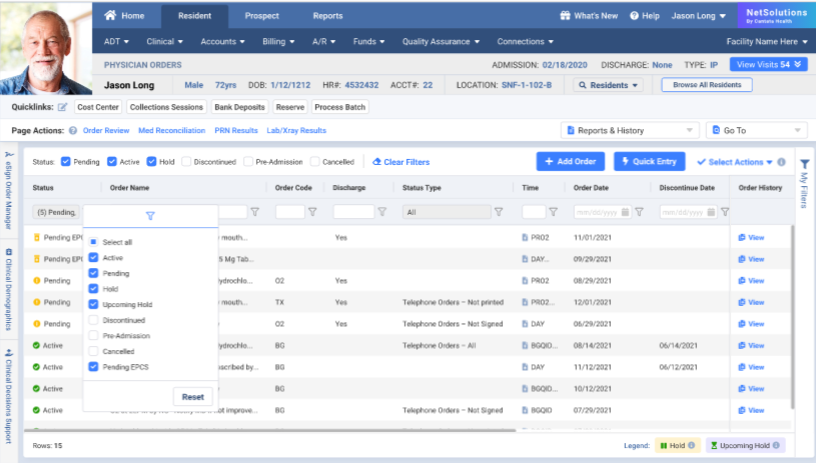Click the Add Order button
This screenshot has width=816, height=463.
570,162
